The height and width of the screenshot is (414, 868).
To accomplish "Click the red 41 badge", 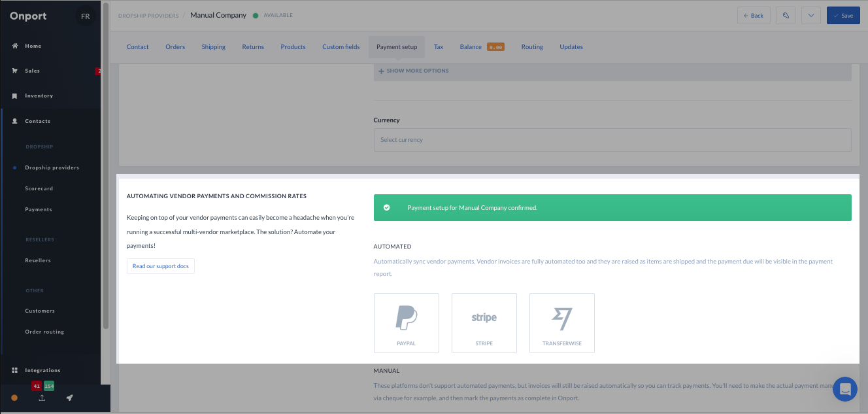I will pos(37,386).
